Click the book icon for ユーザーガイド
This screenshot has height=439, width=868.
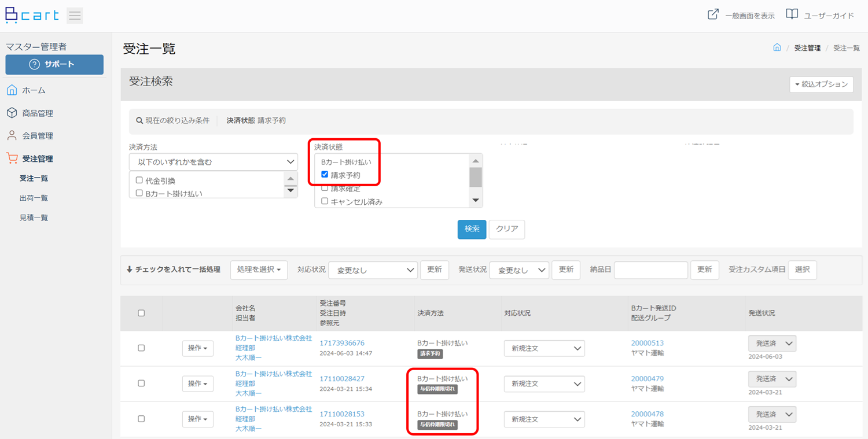[792, 14]
